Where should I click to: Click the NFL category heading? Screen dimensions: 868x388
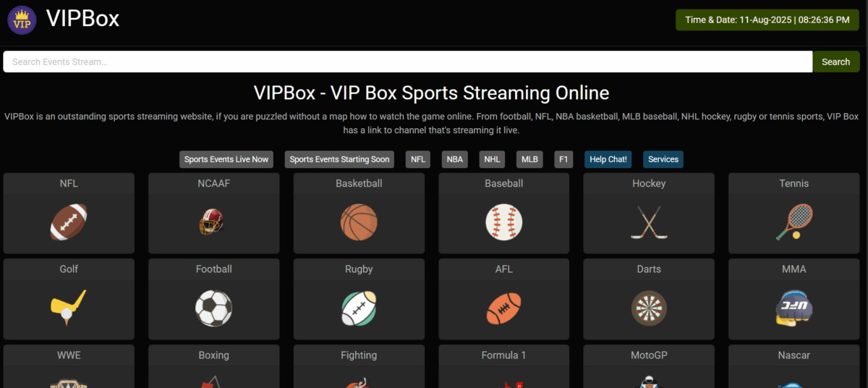tap(69, 183)
